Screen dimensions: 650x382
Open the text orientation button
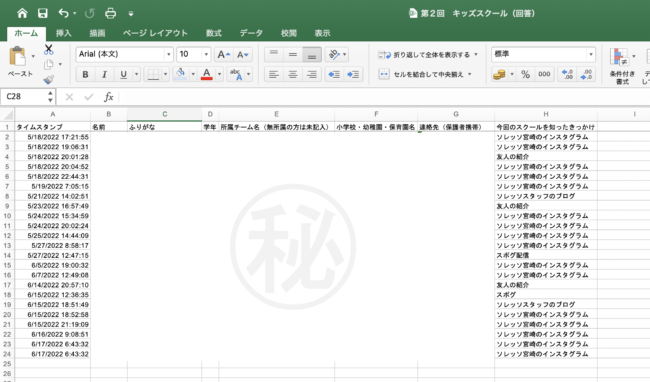point(336,54)
